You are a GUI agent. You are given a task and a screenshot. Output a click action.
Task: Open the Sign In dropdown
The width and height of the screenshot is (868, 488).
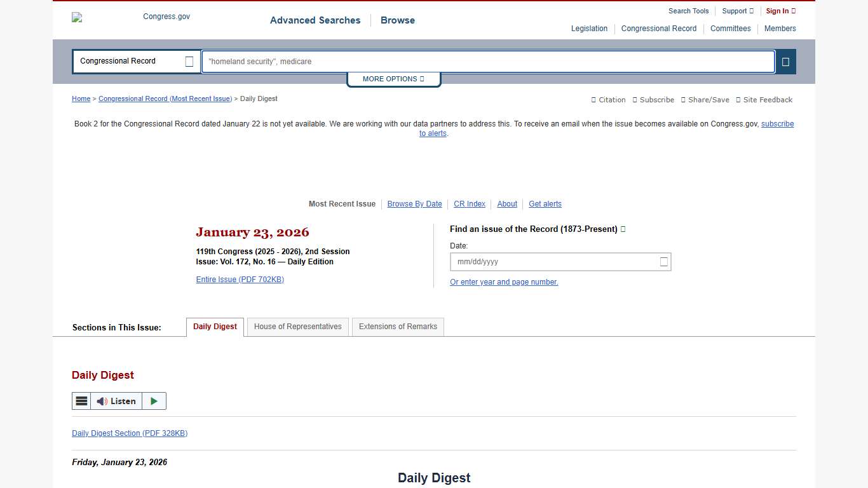tap(780, 11)
